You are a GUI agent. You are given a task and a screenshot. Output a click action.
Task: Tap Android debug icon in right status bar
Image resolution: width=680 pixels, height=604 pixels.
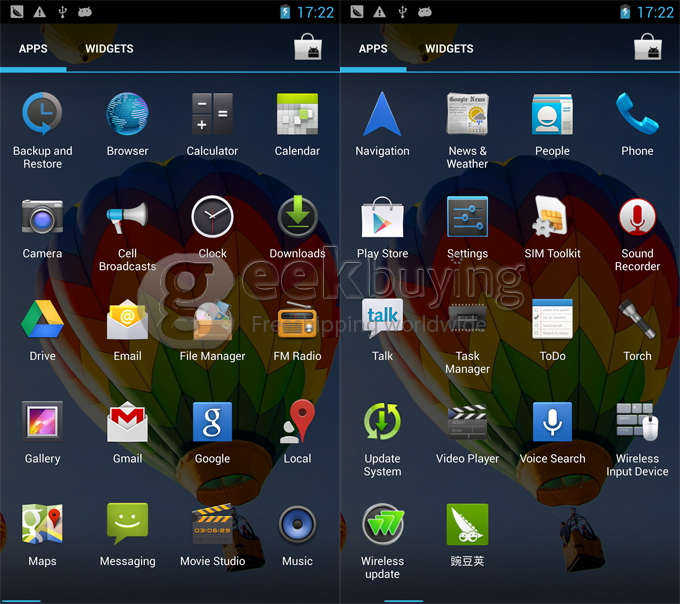pyautogui.click(x=425, y=12)
